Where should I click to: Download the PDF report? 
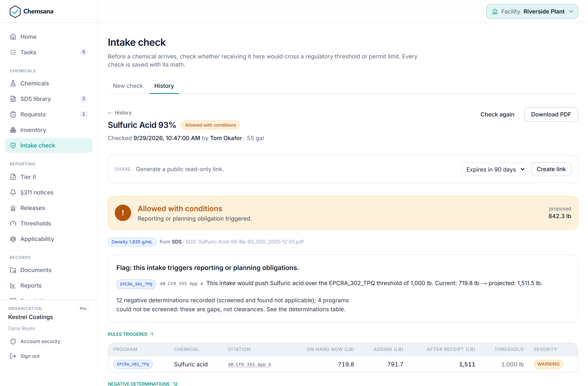(x=551, y=114)
